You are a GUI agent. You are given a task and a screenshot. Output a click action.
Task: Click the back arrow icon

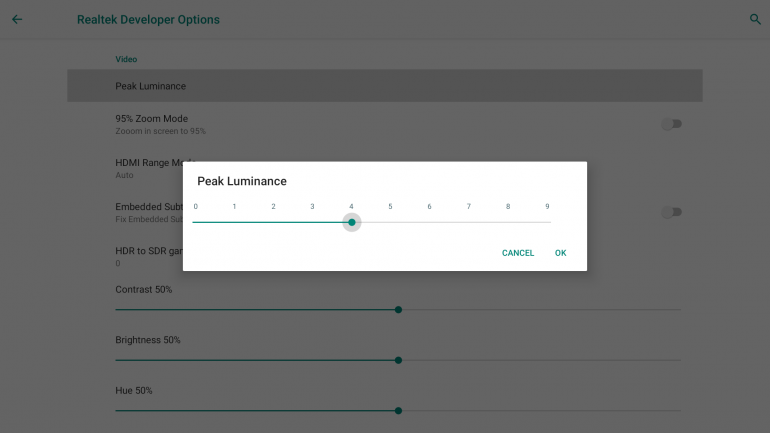pos(17,19)
